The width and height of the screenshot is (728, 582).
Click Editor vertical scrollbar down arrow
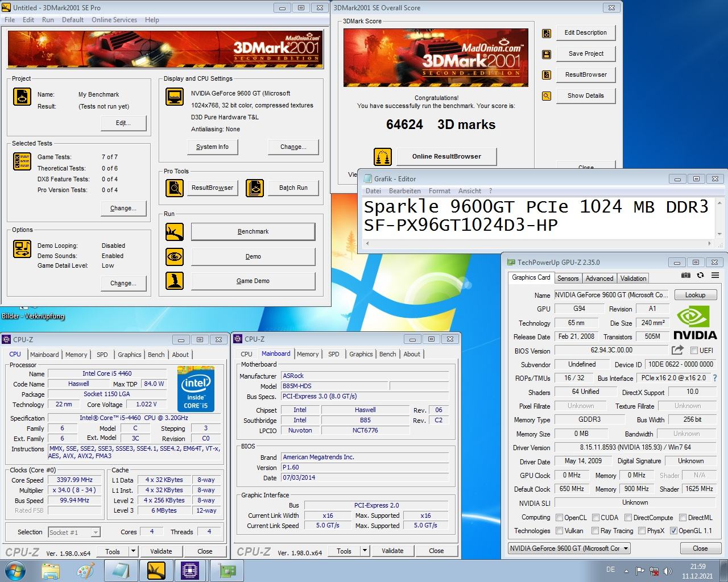point(719,234)
